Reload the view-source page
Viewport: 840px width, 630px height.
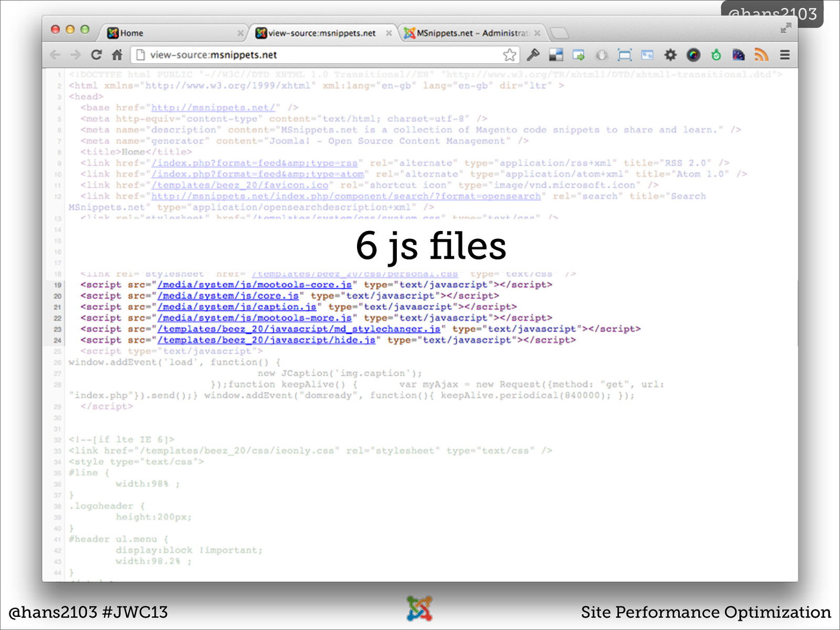point(96,55)
